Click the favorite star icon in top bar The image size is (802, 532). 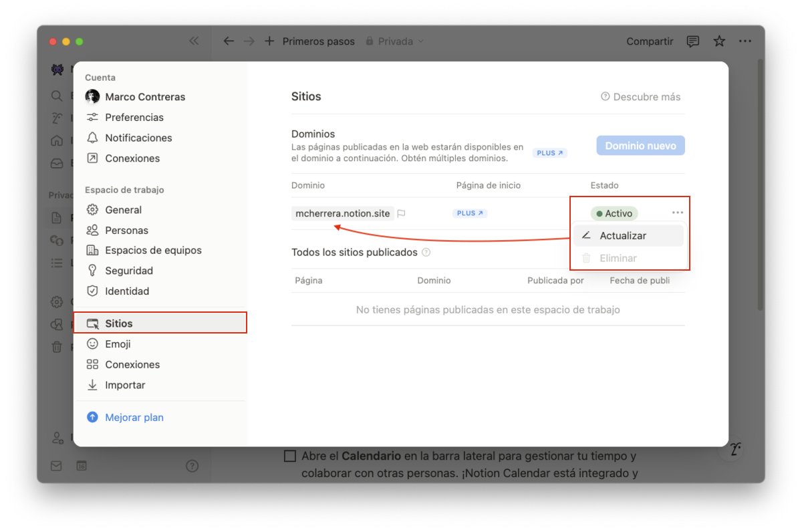point(719,41)
